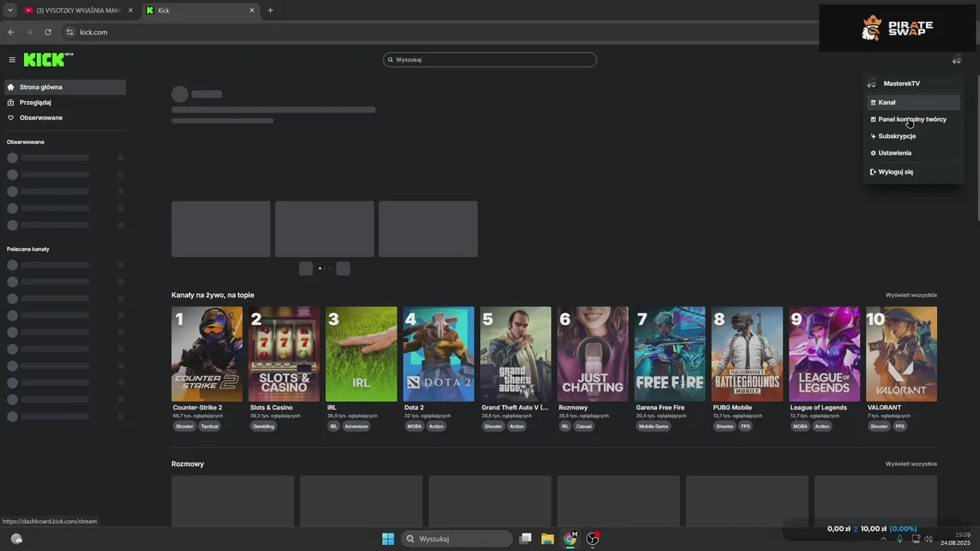Viewport: 980px width, 551px height.
Task: Open the hamburger sidebar menu
Action: click(x=12, y=60)
